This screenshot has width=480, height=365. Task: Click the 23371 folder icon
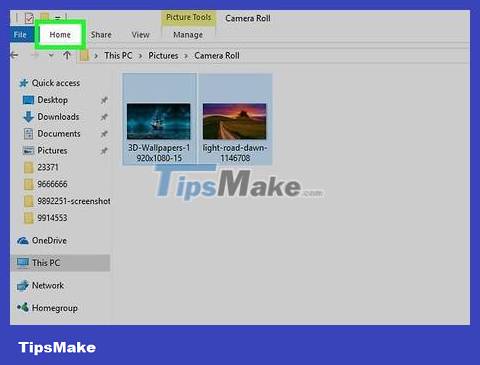click(29, 167)
